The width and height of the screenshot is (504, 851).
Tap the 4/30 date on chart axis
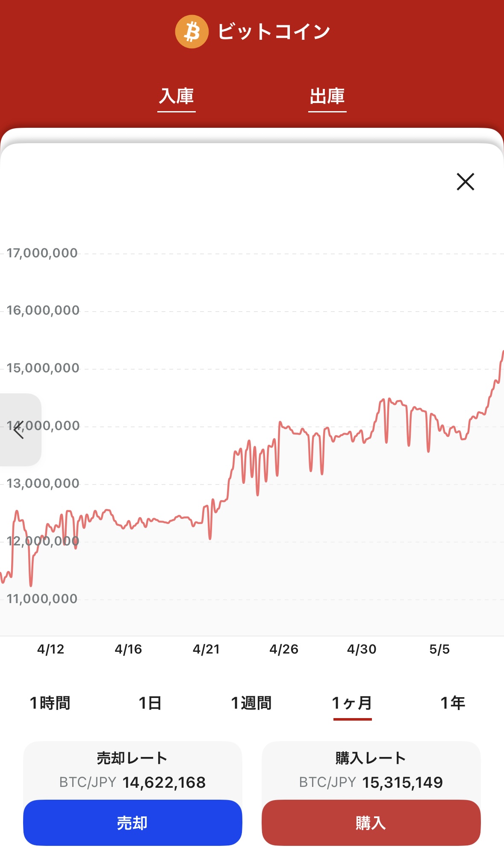tap(362, 649)
